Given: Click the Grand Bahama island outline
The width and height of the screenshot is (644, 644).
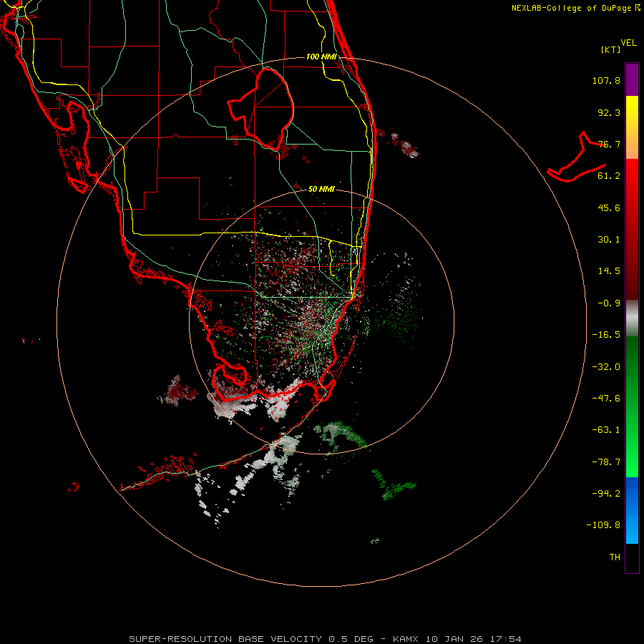Looking at the screenshot, I should [577, 157].
